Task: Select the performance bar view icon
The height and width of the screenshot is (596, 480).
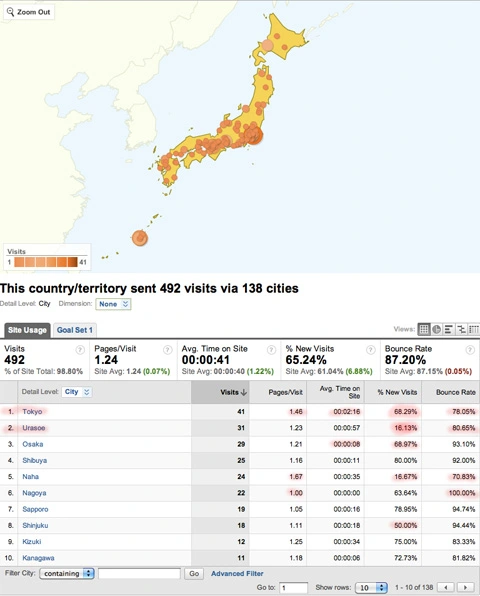Action: [449, 329]
